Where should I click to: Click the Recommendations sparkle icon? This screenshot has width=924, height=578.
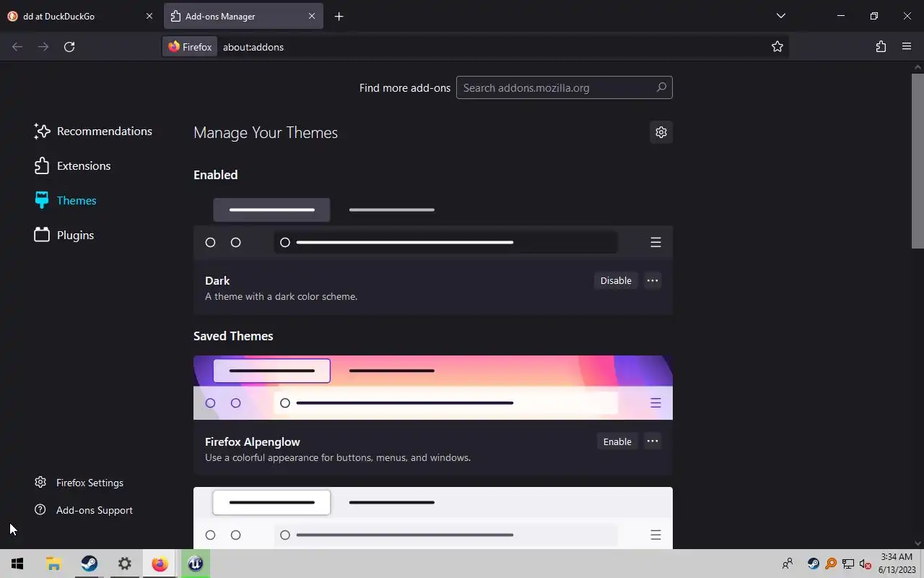(x=42, y=131)
